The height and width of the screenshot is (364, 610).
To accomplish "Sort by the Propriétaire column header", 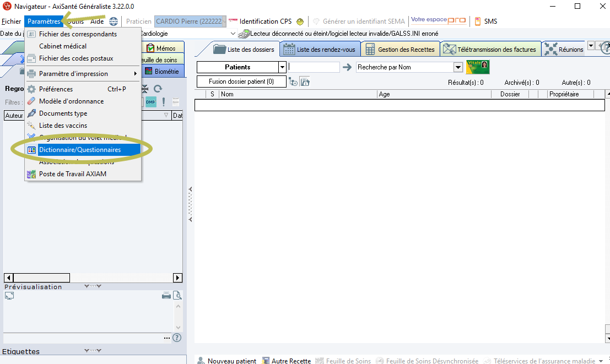I will coord(570,94).
